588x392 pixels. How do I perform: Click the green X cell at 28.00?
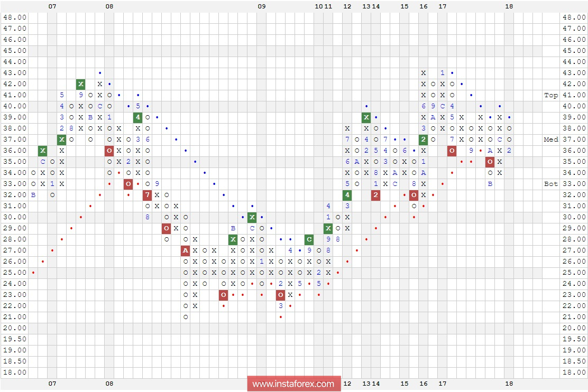(x=233, y=239)
